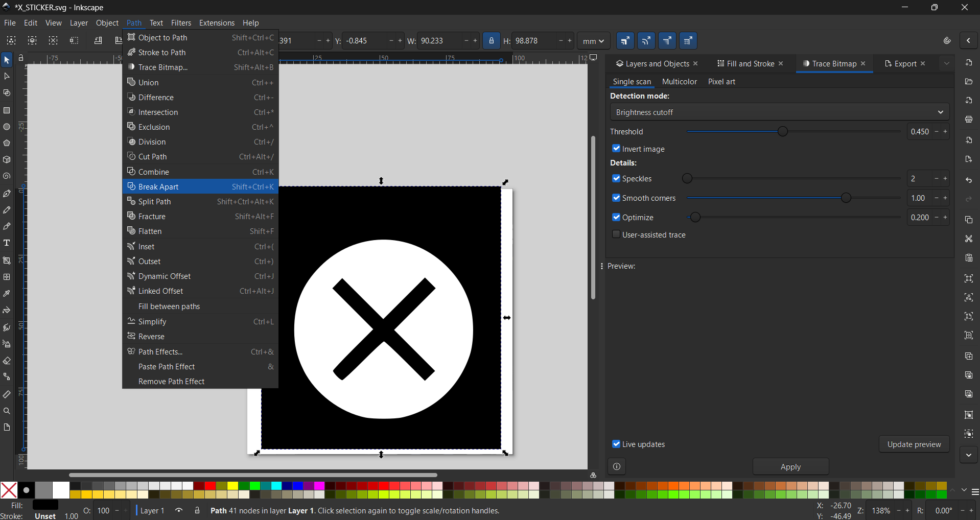Select the Eraser tool

point(7,361)
